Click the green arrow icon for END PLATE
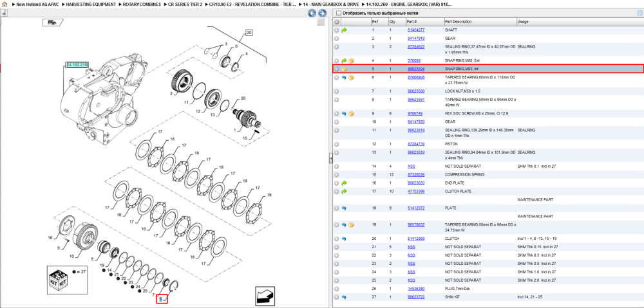644x308 pixels. [x=344, y=183]
